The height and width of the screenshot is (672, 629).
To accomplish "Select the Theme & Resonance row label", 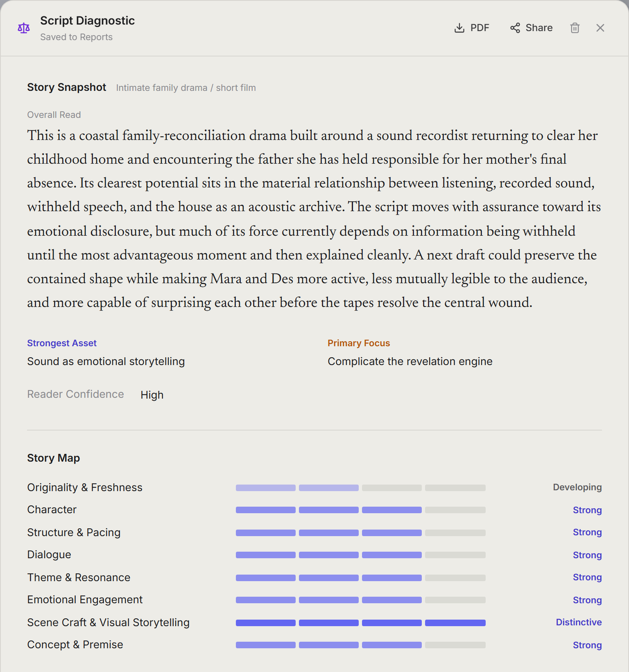I will click(x=79, y=577).
